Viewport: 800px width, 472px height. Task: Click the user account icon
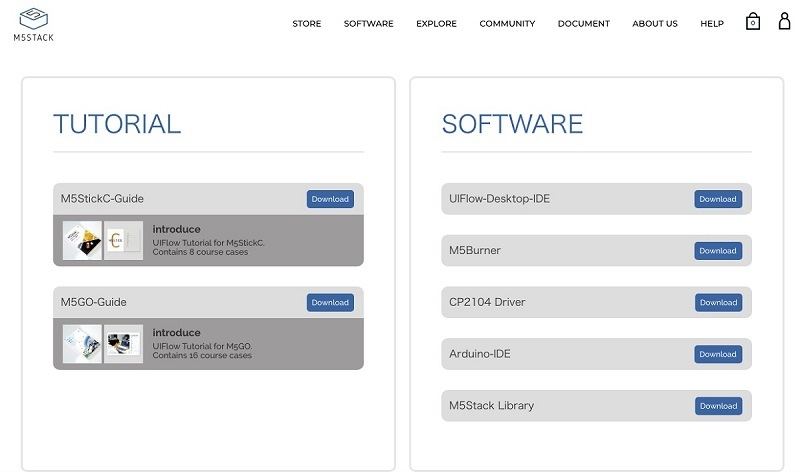[784, 21]
